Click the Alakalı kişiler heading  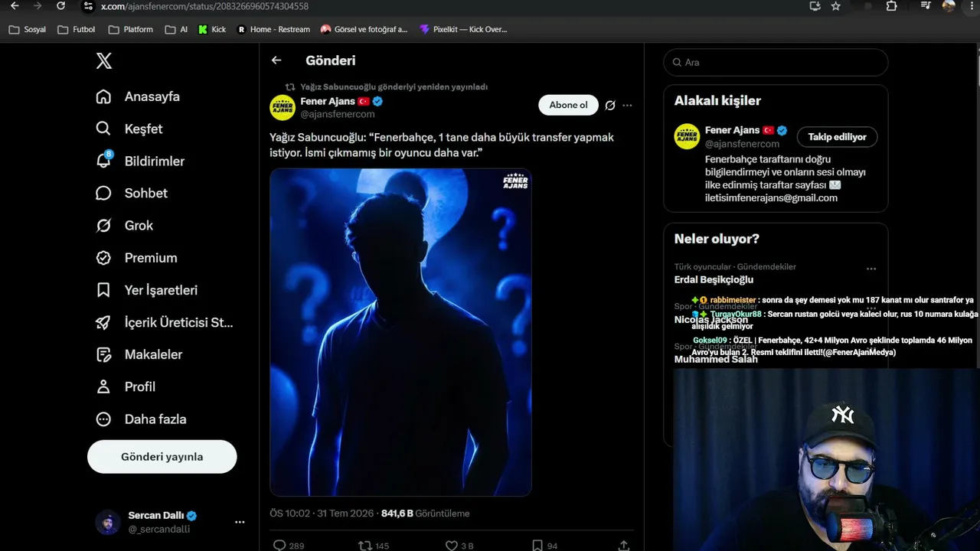pyautogui.click(x=717, y=100)
